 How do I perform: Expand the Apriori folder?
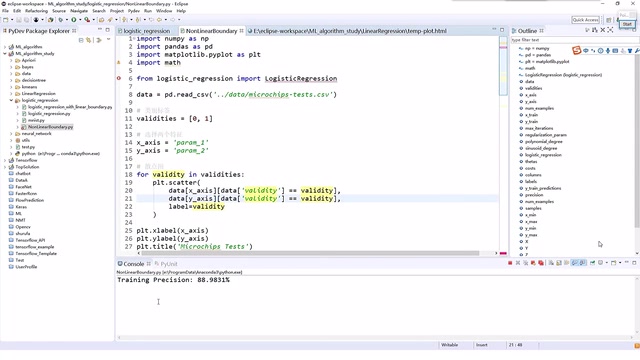[x=11, y=60]
